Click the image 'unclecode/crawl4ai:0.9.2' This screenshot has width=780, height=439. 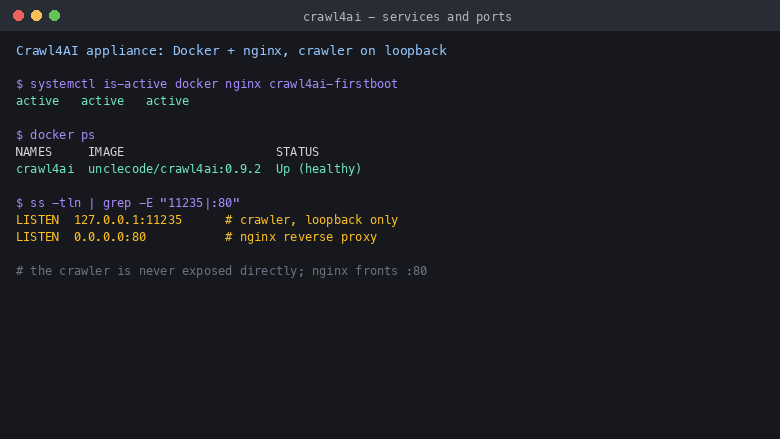click(x=175, y=169)
